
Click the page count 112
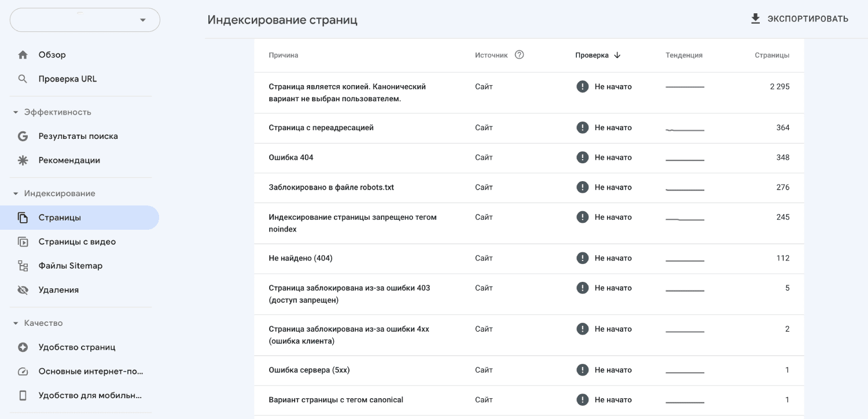(783, 258)
